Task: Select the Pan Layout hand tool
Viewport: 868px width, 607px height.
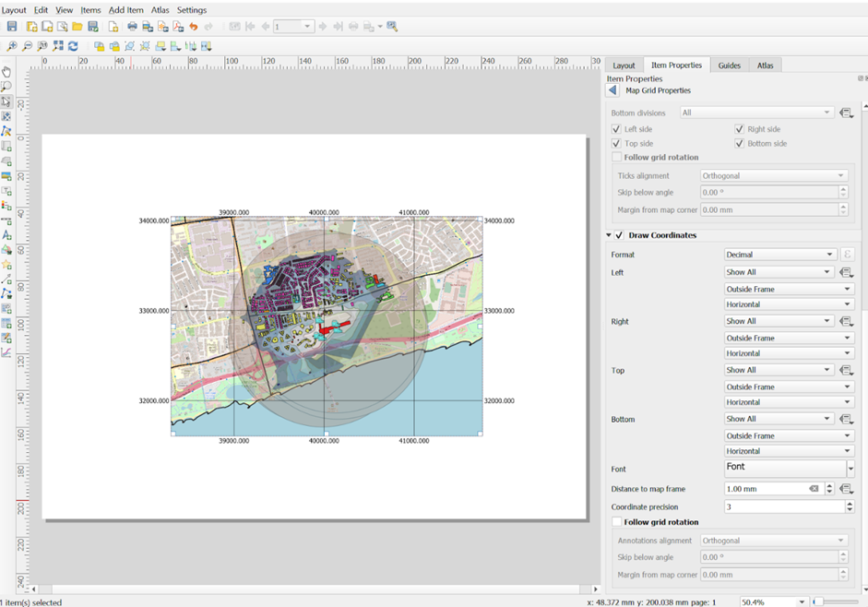Action: (6, 72)
